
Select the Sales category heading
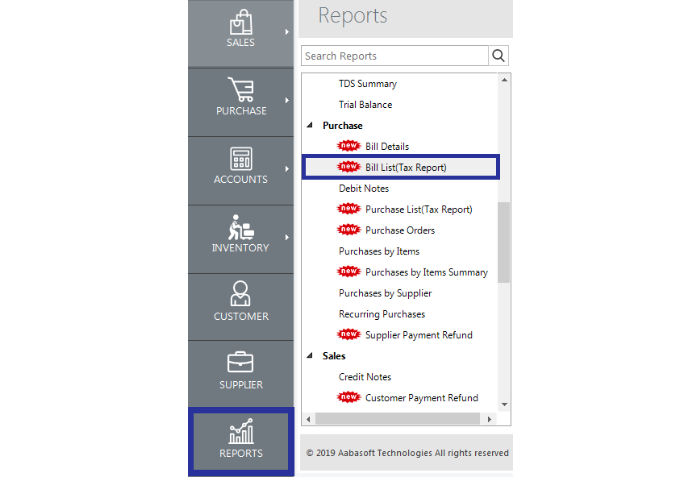pyautogui.click(x=334, y=356)
